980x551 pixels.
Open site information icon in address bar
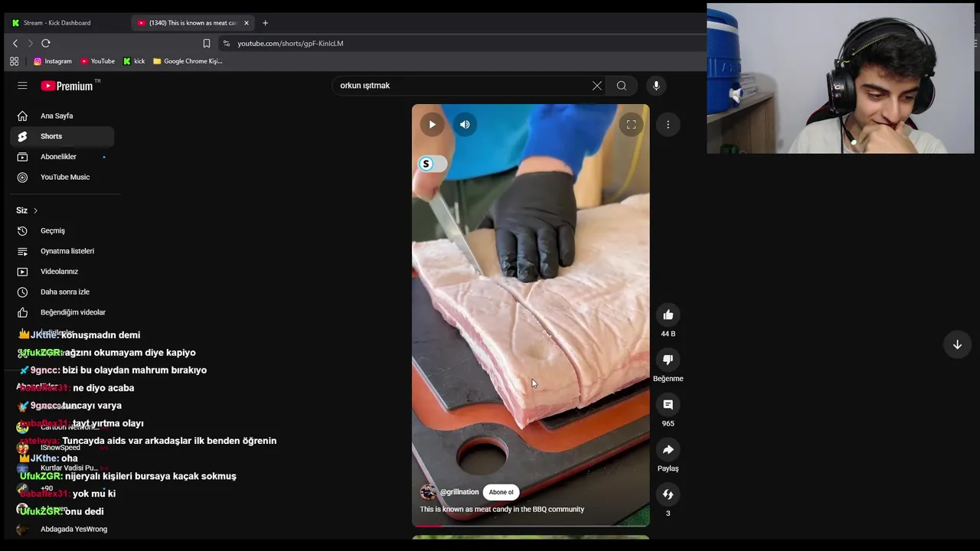[x=226, y=44]
